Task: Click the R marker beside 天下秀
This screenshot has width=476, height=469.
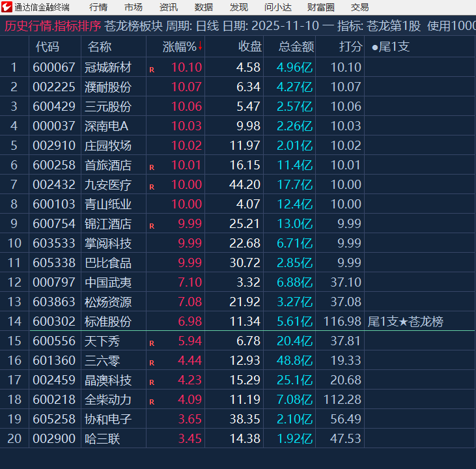Action: 152,343
